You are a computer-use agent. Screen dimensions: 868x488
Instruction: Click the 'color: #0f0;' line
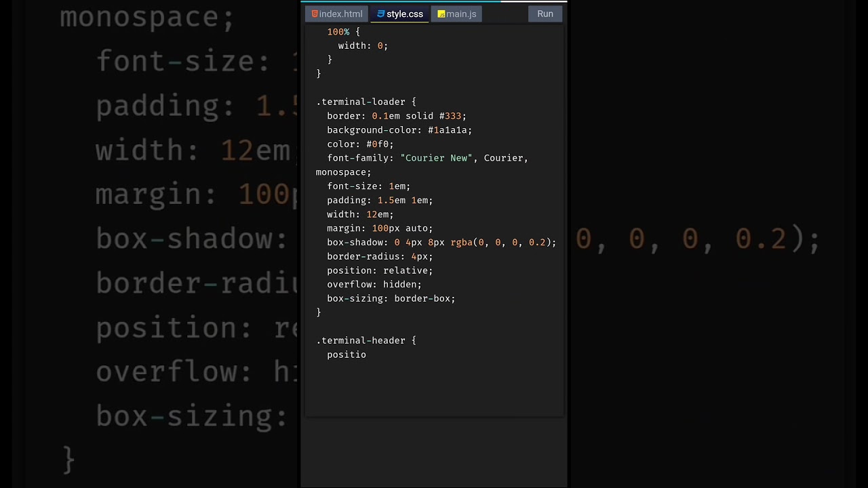[360, 144]
